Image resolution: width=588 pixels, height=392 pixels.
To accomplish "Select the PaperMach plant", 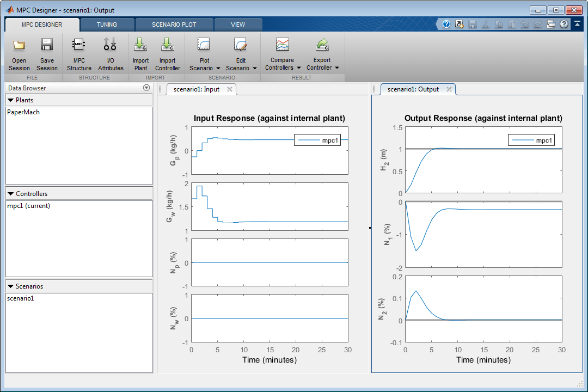I will (x=23, y=112).
